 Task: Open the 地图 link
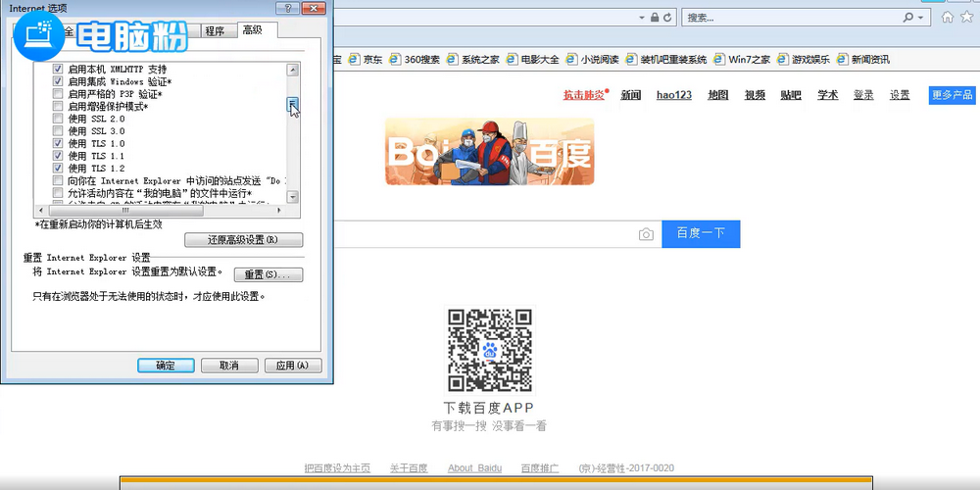click(x=718, y=95)
